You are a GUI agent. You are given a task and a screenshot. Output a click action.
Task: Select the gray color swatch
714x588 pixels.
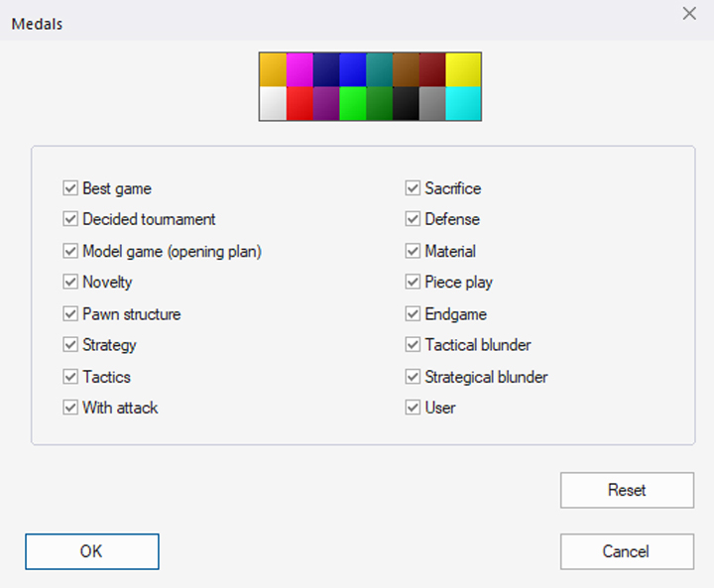[431, 103]
